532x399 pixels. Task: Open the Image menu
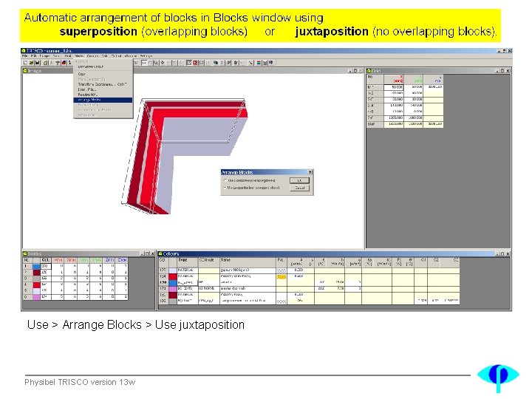[x=44, y=56]
